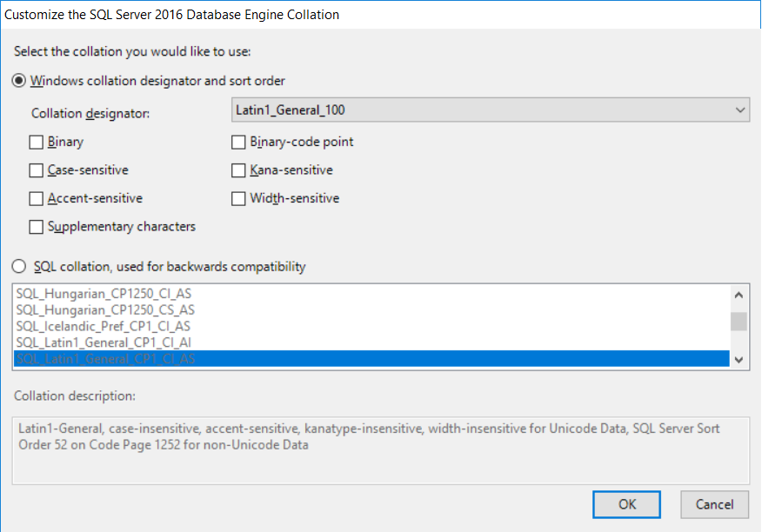Select Windows collation designator radio button
The image size is (762, 532).
click(x=19, y=81)
